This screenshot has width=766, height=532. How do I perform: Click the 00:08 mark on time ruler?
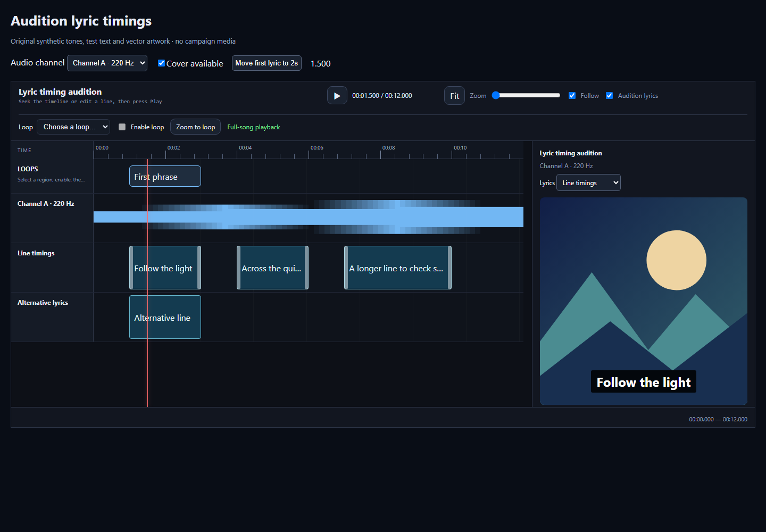(x=388, y=148)
